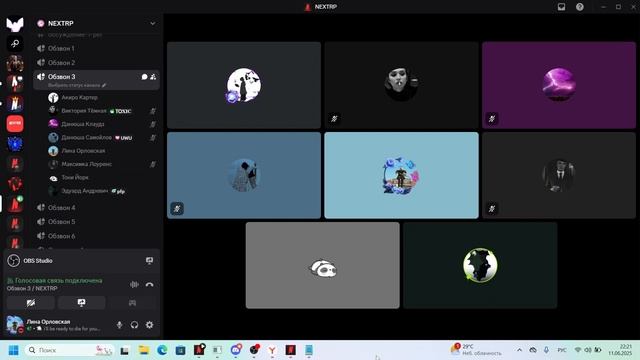Click the Голосовая связь подключена status link
The width and height of the screenshot is (640, 360).
[x=58, y=280]
